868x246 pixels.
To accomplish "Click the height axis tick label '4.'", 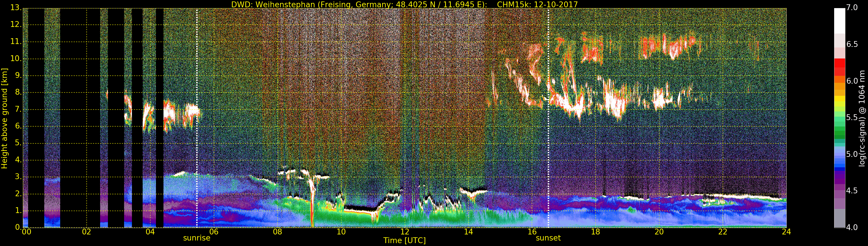I will click(x=18, y=160).
